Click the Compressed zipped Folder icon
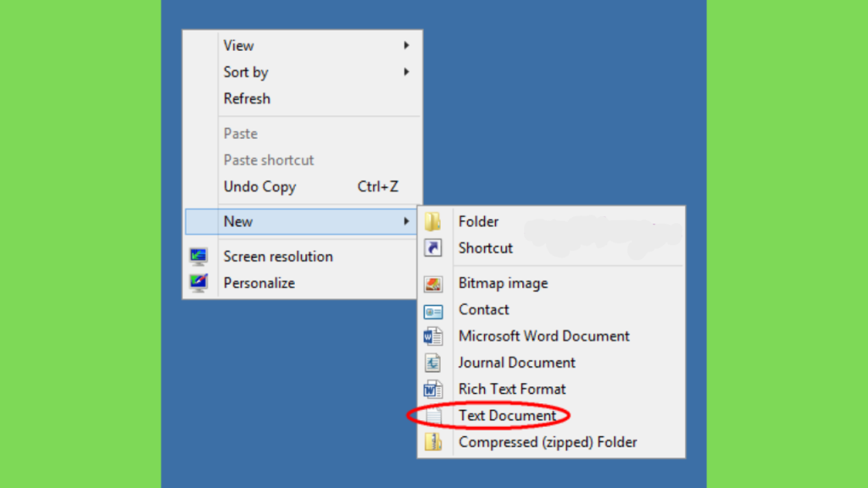 tap(433, 442)
